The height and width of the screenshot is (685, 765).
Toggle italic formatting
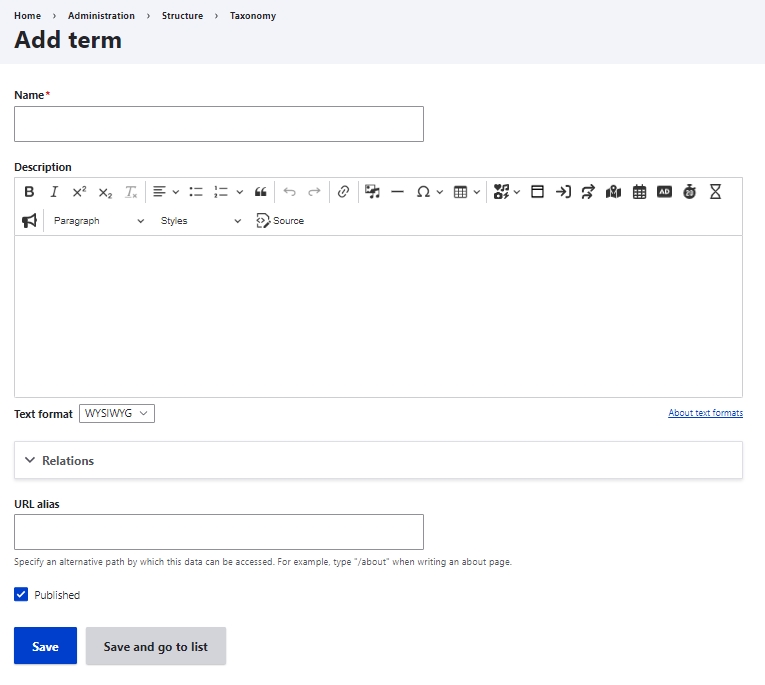(54, 192)
